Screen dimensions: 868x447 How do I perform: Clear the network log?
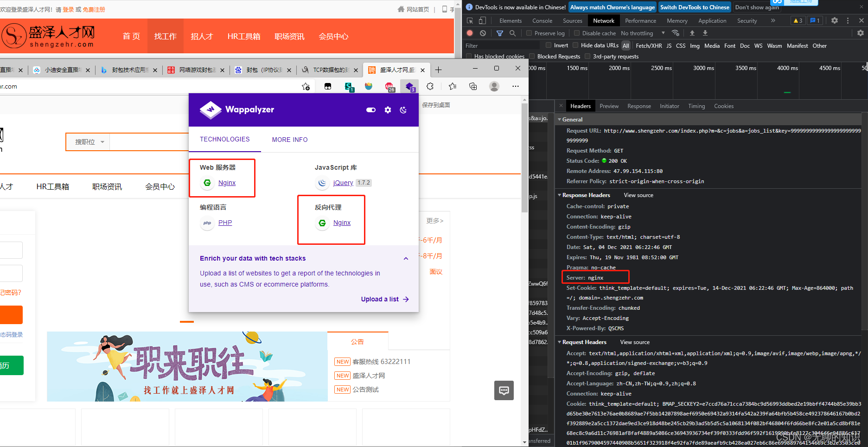coord(483,33)
